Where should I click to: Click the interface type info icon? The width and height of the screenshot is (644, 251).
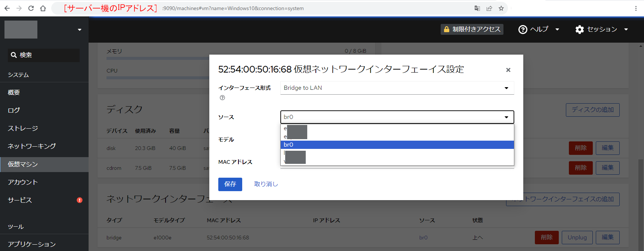pos(222,98)
